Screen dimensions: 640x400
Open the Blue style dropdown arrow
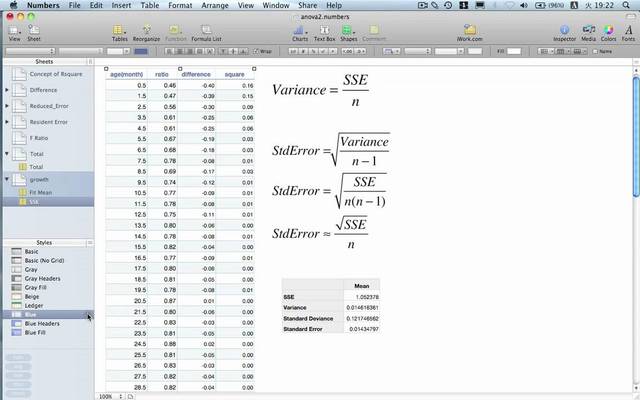point(89,314)
